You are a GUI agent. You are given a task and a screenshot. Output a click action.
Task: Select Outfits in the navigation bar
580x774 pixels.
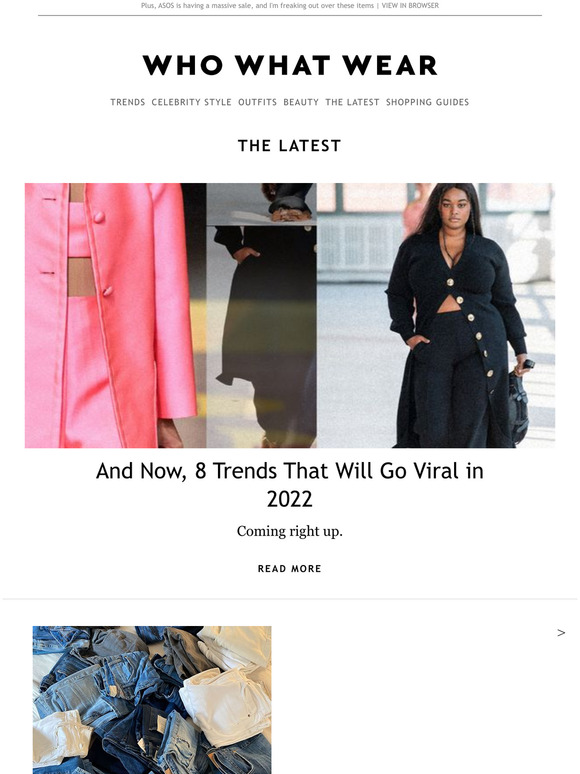257,102
